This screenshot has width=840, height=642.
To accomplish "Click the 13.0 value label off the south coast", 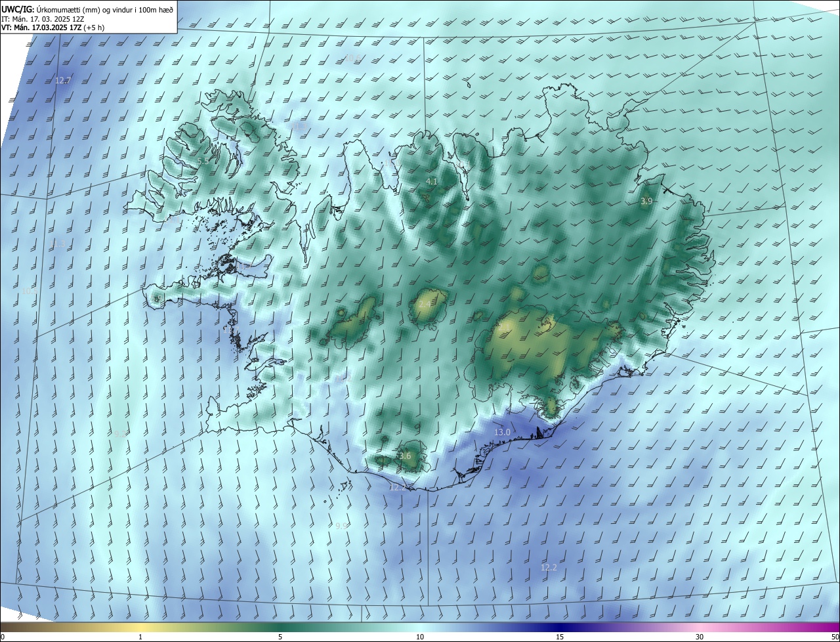I will [502, 433].
